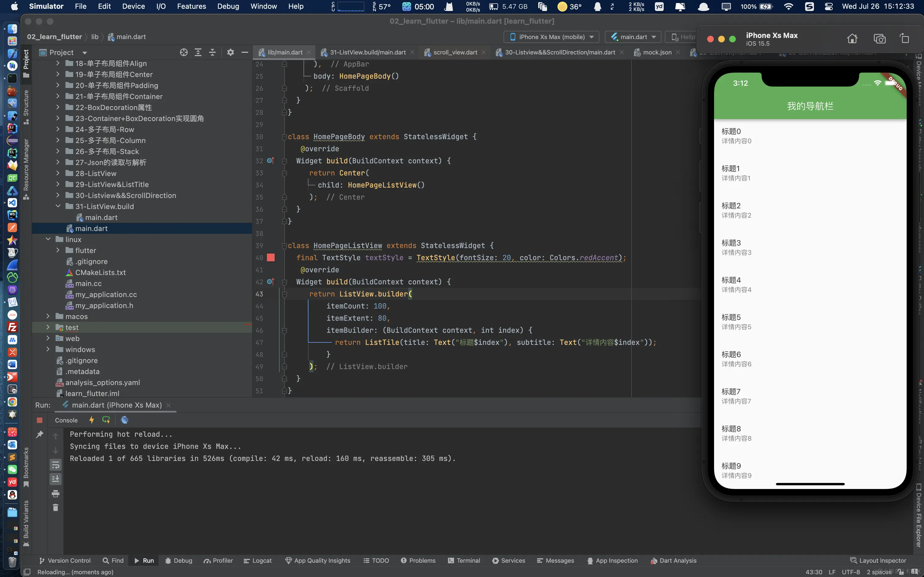Click Collapse All in Project panel
Viewport: 924px width, 577px height.
tap(213, 52)
